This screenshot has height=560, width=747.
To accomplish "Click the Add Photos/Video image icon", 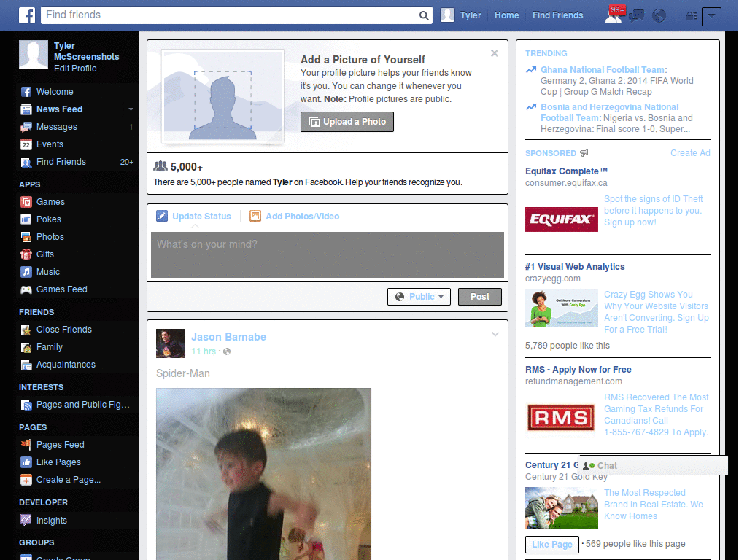I will click(255, 216).
